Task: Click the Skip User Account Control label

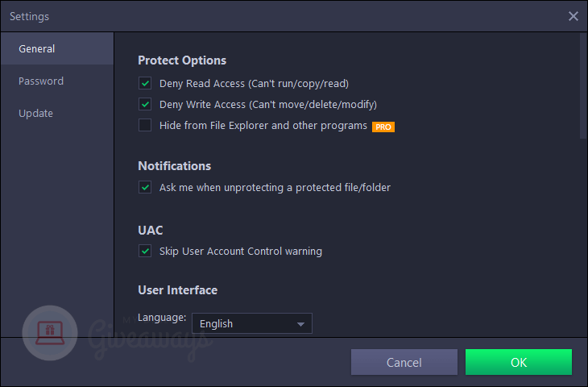Action: click(241, 251)
